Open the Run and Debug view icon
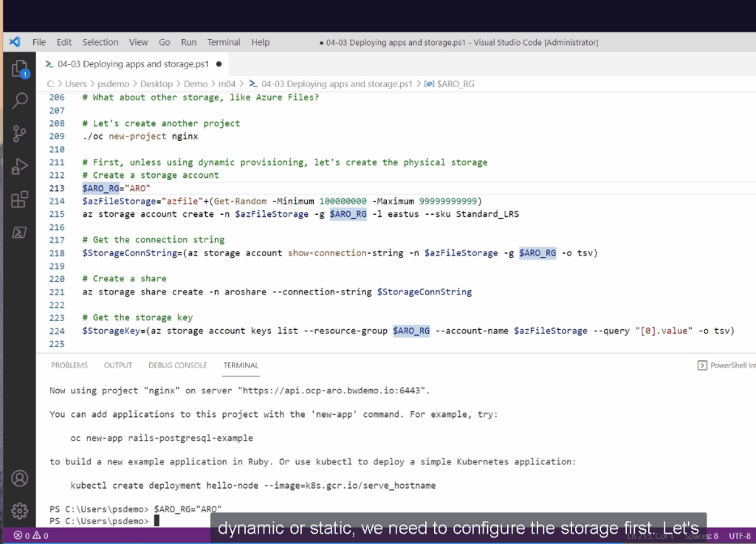 pyautogui.click(x=20, y=166)
